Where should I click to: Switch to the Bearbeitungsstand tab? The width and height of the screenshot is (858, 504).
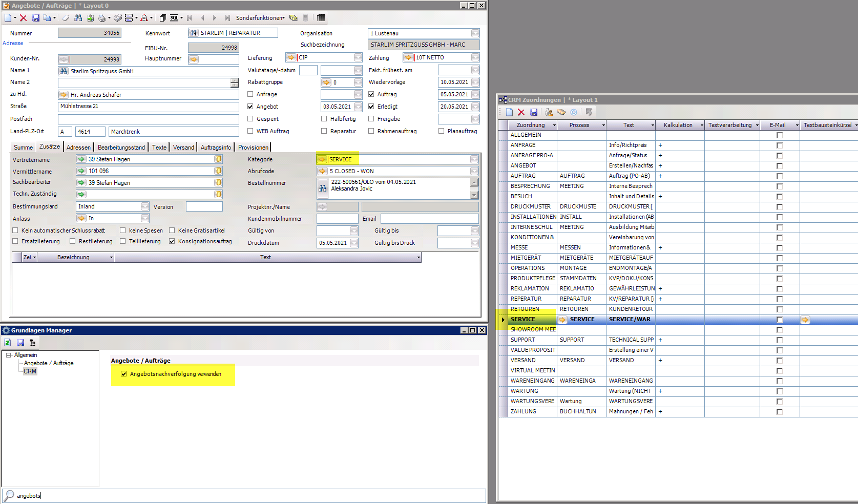pyautogui.click(x=121, y=148)
